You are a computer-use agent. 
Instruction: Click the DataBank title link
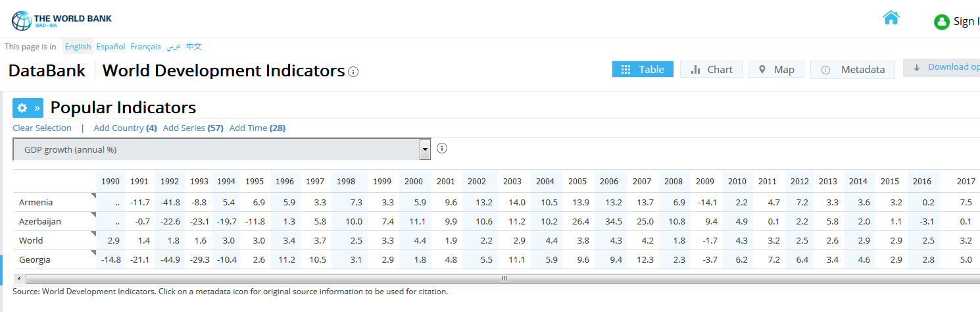pyautogui.click(x=47, y=70)
